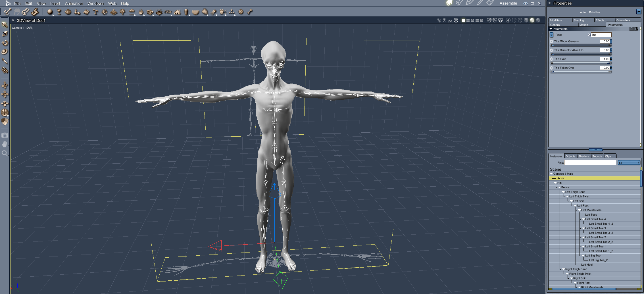This screenshot has height=294, width=644.
Task: Enable textured sphere display mode
Action: coord(538,20)
